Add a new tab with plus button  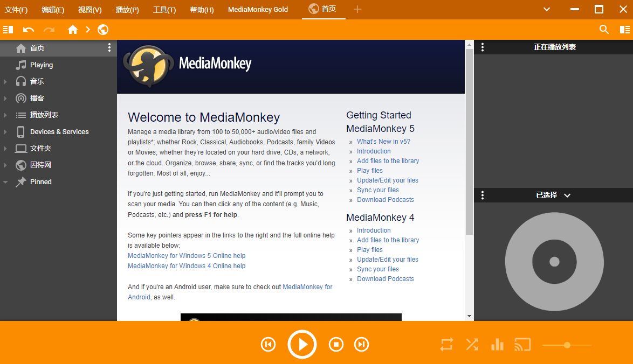(x=357, y=9)
